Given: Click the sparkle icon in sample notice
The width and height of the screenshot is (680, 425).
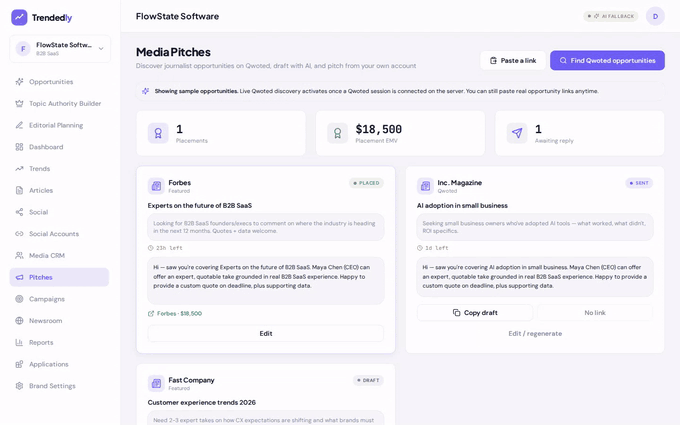Looking at the screenshot, I should 146,91.
